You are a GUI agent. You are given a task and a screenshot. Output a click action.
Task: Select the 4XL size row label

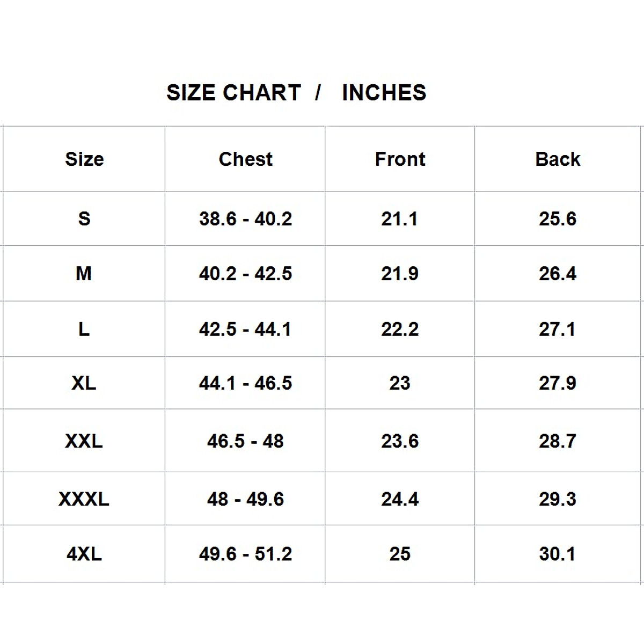click(x=84, y=554)
